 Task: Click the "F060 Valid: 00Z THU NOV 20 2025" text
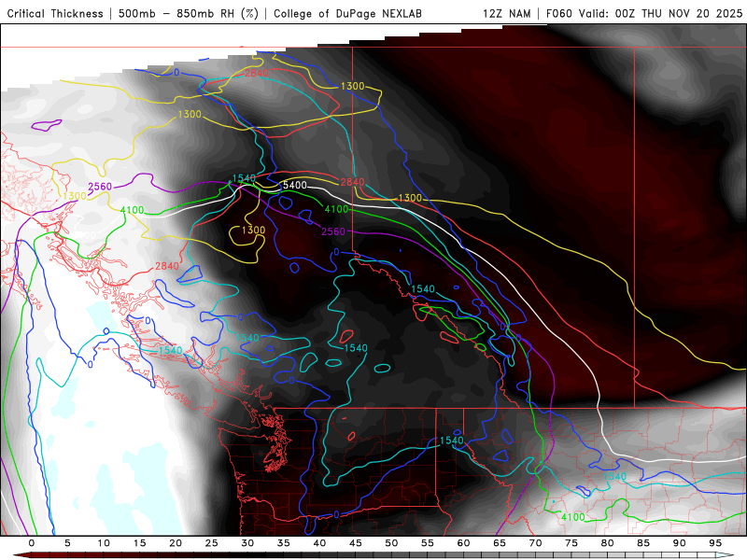(x=644, y=13)
